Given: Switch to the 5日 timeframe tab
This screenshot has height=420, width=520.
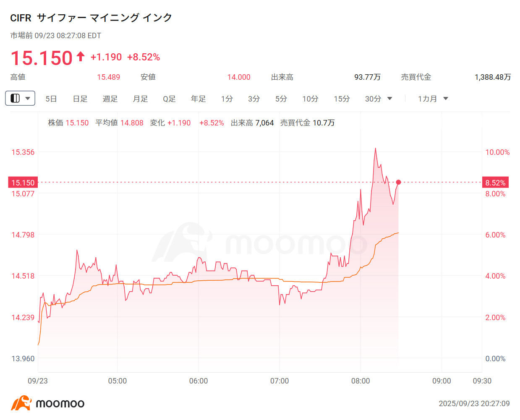Looking at the screenshot, I should (51, 99).
